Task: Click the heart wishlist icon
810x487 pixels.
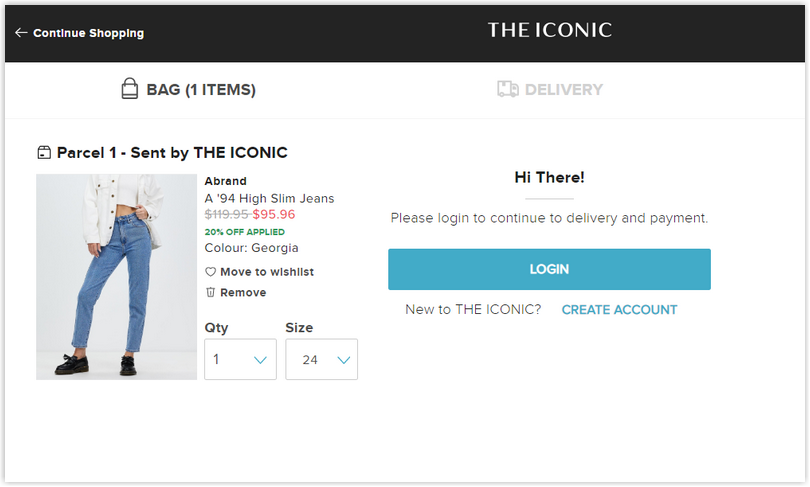Action: pos(210,272)
